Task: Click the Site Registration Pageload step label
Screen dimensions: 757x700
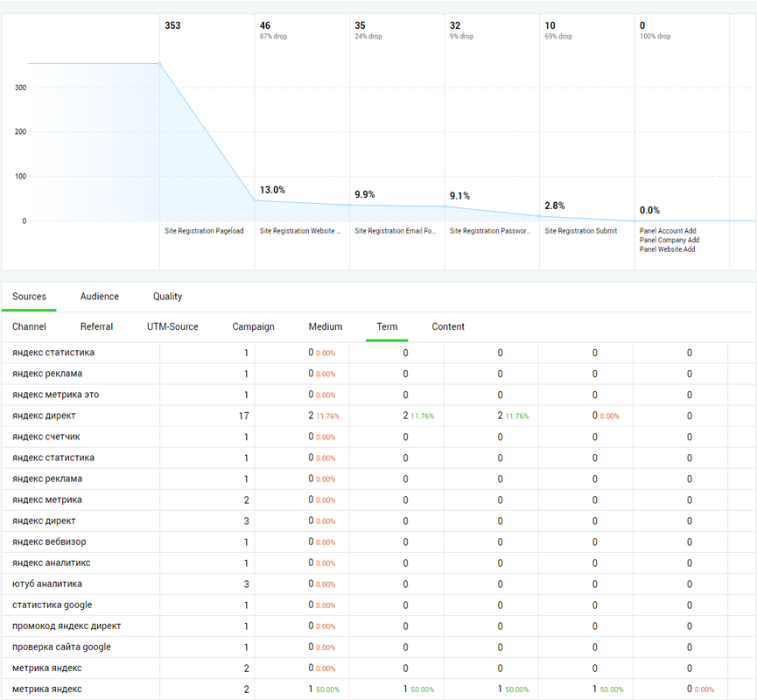Action: [204, 231]
